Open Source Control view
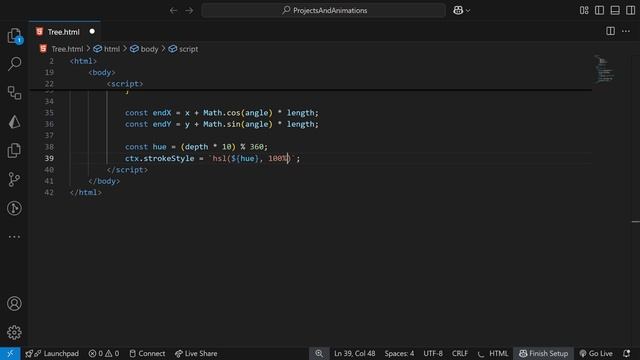This screenshot has width=640, height=360. [x=14, y=179]
